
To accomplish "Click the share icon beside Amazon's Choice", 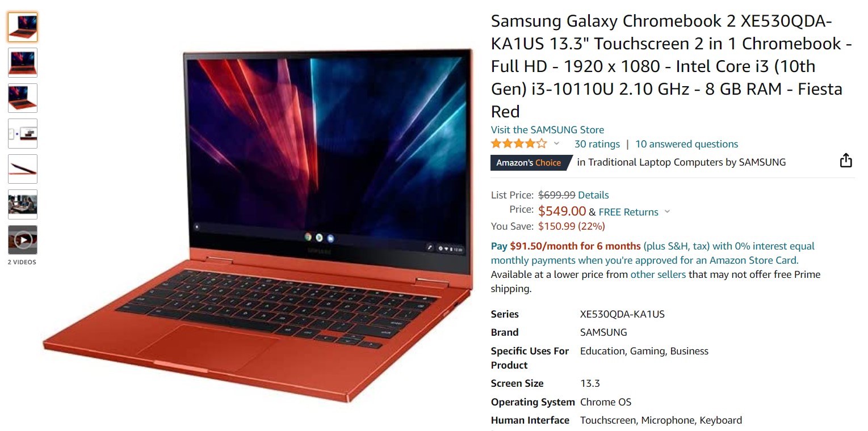I will [846, 160].
